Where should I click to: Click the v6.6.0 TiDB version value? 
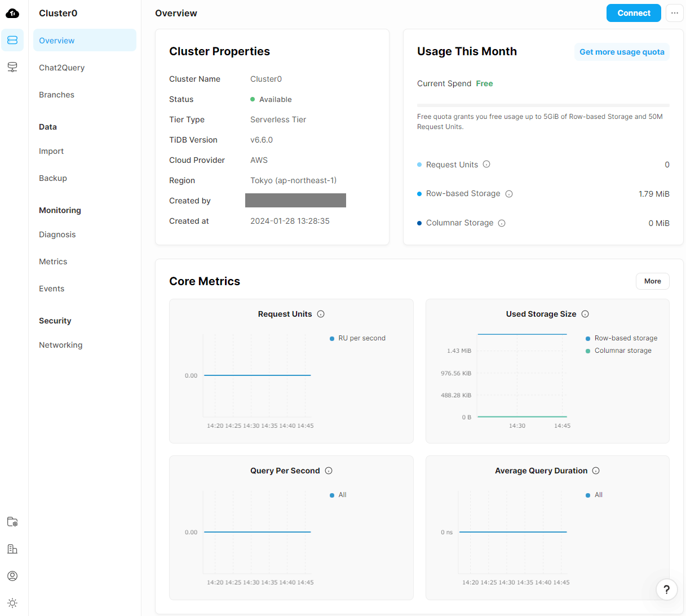pos(262,140)
